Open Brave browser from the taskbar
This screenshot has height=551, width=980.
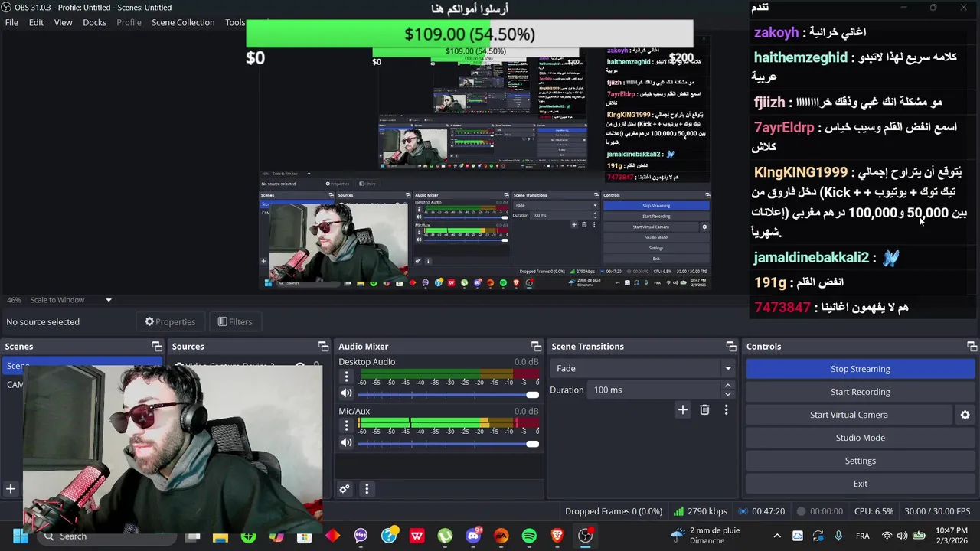(x=557, y=536)
